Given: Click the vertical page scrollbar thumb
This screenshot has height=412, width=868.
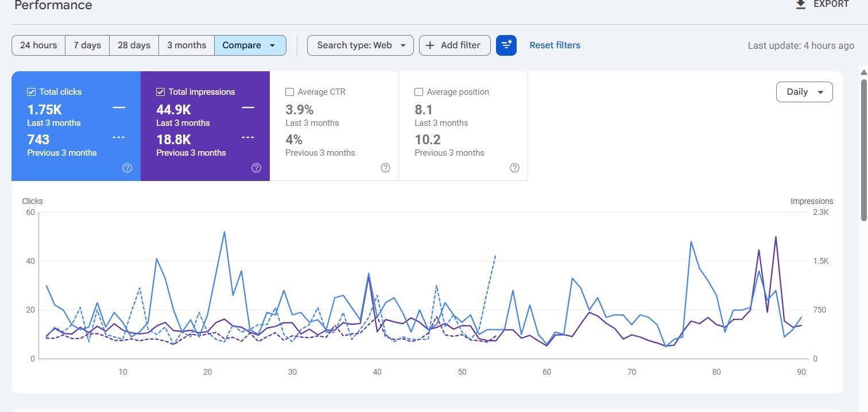Looking at the screenshot, I should [863, 149].
